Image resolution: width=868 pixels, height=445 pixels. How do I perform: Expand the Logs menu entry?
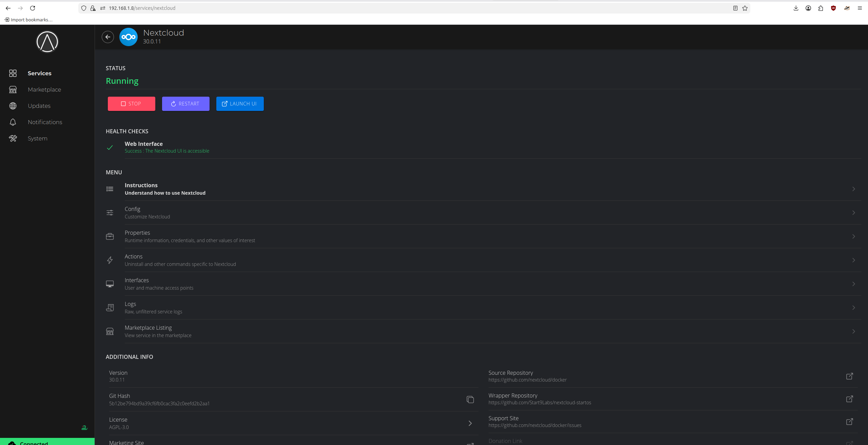(x=853, y=308)
